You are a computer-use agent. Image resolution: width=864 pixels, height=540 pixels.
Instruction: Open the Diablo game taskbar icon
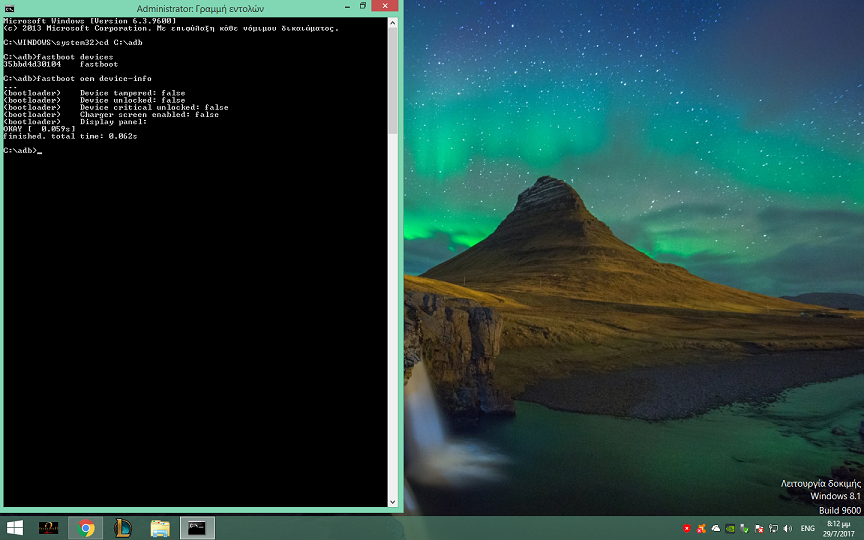pyautogui.click(x=49, y=528)
